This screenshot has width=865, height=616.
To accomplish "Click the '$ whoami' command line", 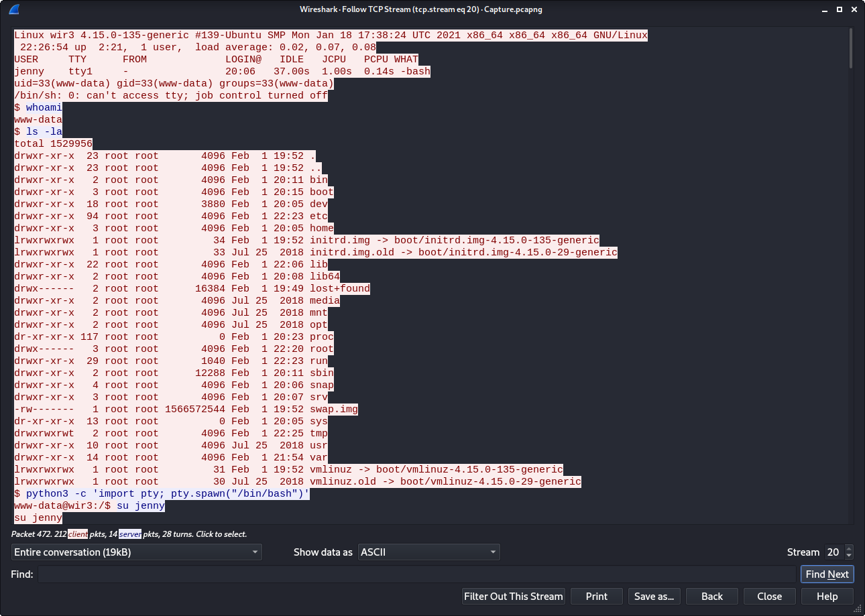I will (x=38, y=107).
